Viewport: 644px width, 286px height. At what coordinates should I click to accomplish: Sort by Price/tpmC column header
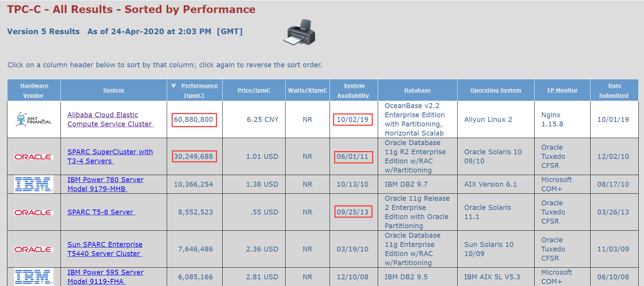[x=254, y=90]
